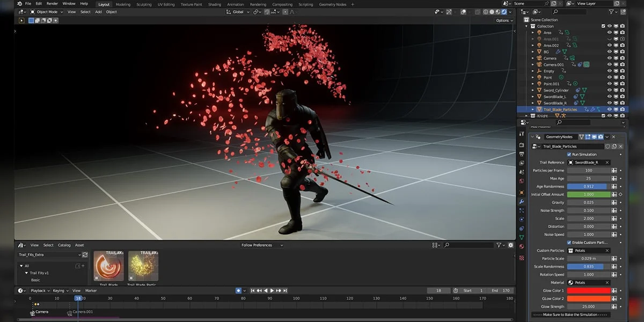
Task: Uncheck the Run Simulation checkbox
Action: (569, 155)
